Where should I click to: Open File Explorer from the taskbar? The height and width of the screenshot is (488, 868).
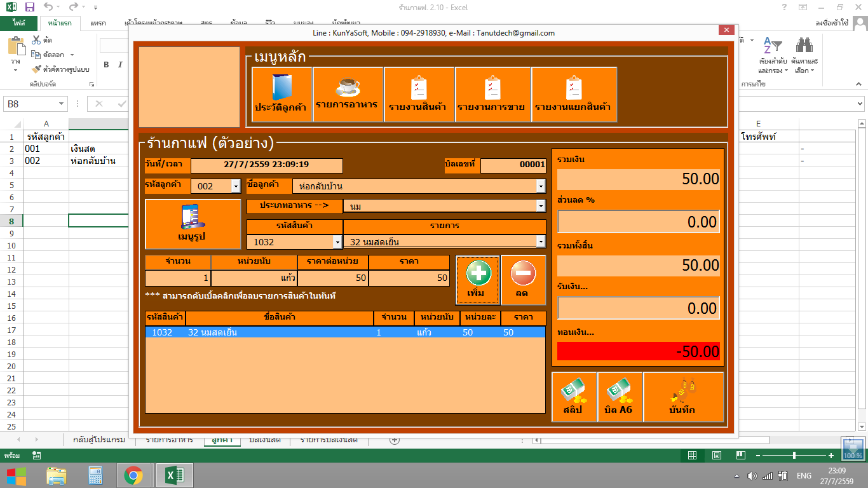click(x=57, y=475)
